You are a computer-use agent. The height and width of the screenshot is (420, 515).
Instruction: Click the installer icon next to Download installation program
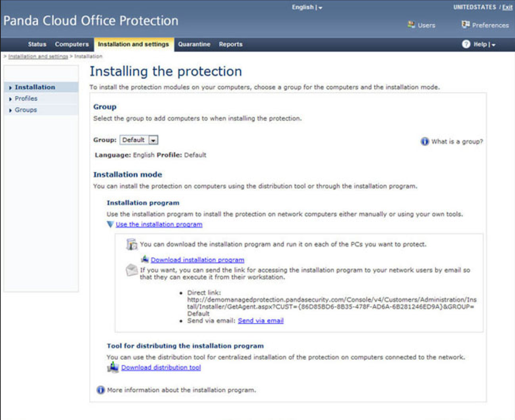(145, 260)
